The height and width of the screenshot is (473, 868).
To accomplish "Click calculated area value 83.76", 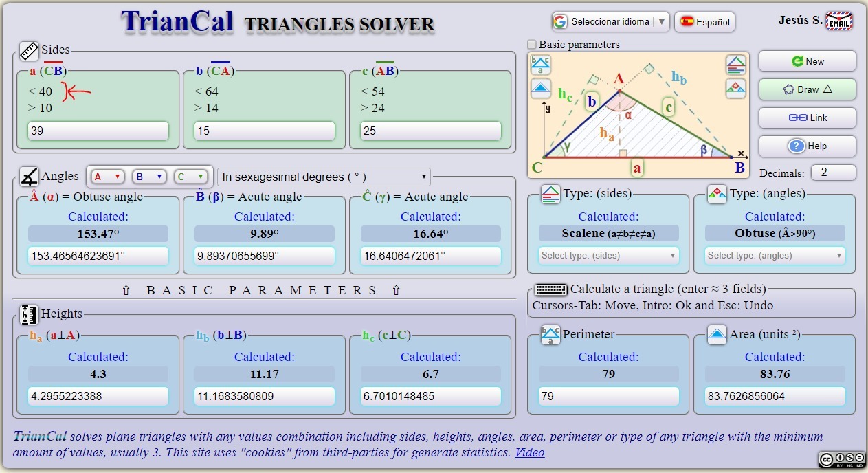I will [775, 375].
